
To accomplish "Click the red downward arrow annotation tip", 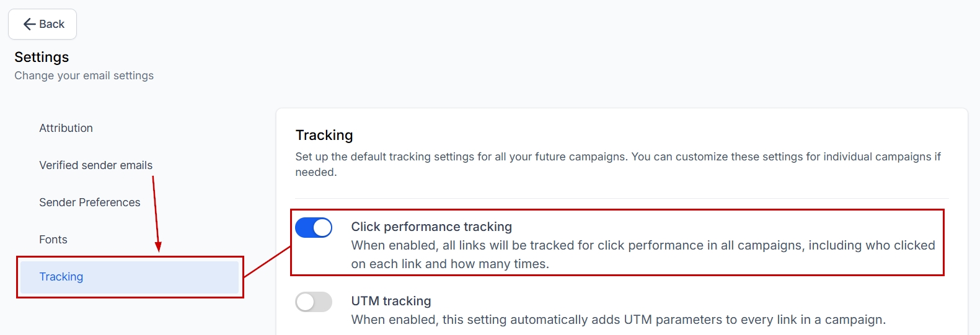I will pos(159,249).
